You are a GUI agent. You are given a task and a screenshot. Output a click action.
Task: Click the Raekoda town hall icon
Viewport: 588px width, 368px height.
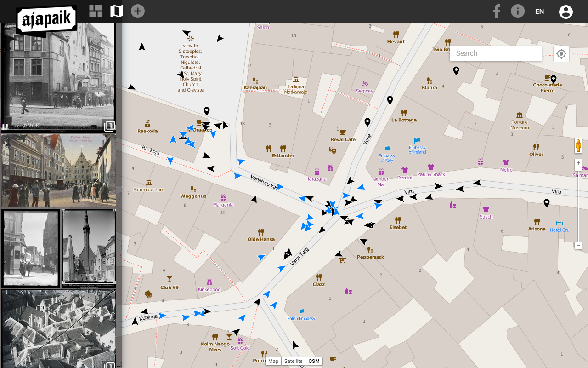[x=147, y=123]
